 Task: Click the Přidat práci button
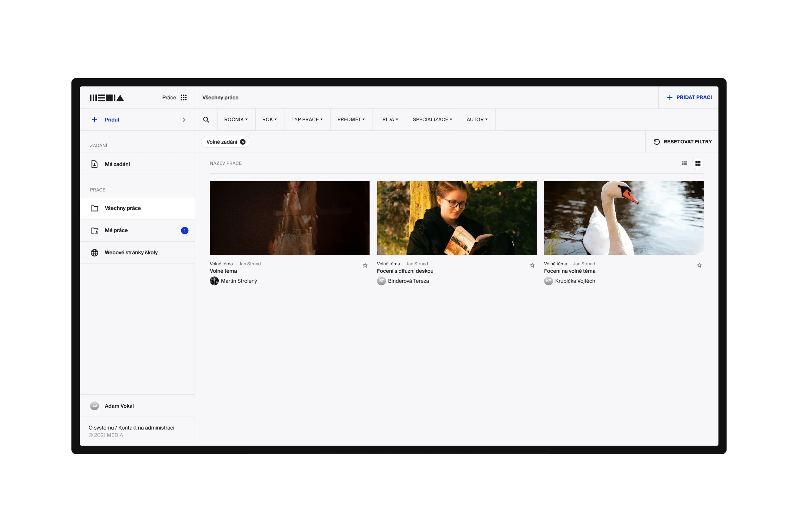[689, 97]
